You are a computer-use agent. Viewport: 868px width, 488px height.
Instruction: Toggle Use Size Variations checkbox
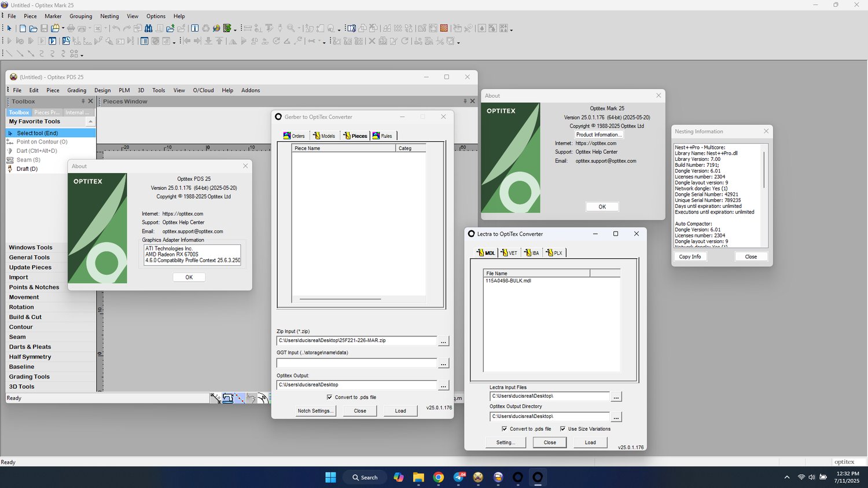pyautogui.click(x=562, y=429)
